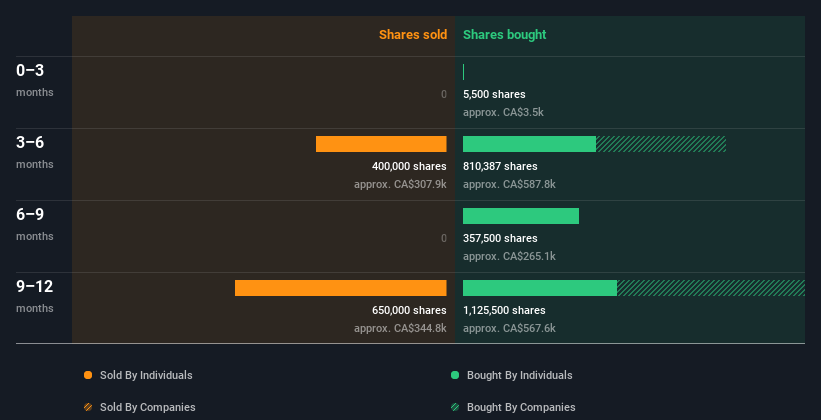Click the orange Sold By Individuals legend dot
Image resolution: width=821 pixels, height=420 pixels.
[x=88, y=375]
